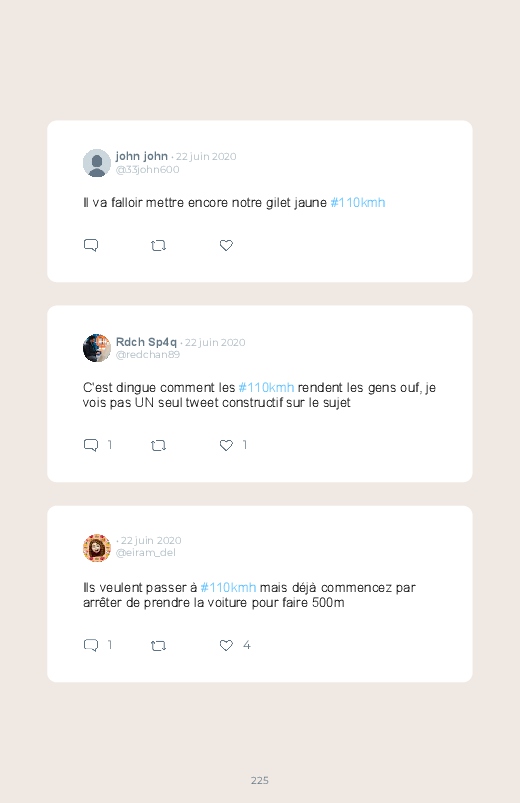Like john john's gilet jaune tweet
Image resolution: width=520 pixels, height=803 pixels.
point(226,245)
